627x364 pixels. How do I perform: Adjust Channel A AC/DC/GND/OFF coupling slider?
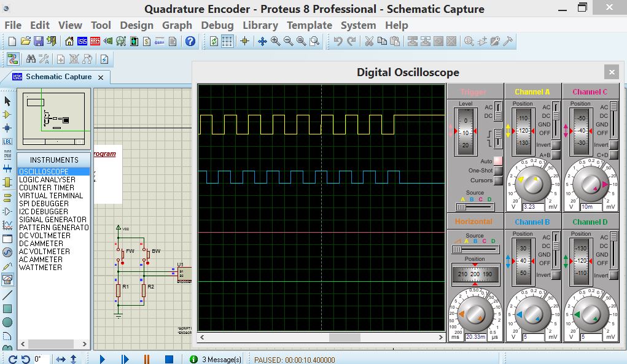[556, 118]
